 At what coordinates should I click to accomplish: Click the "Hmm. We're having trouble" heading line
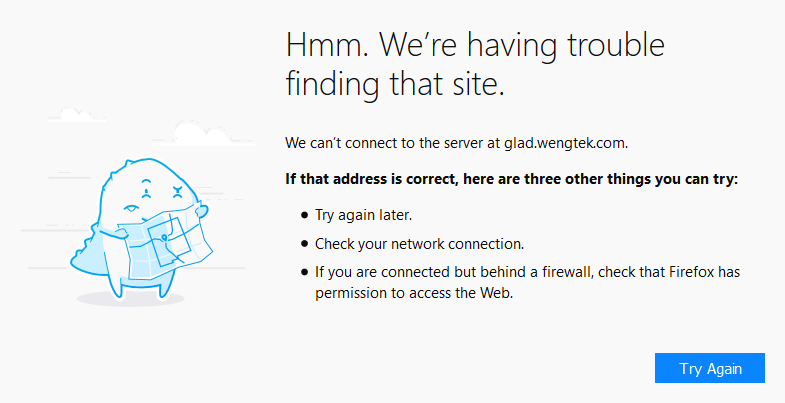pos(475,46)
